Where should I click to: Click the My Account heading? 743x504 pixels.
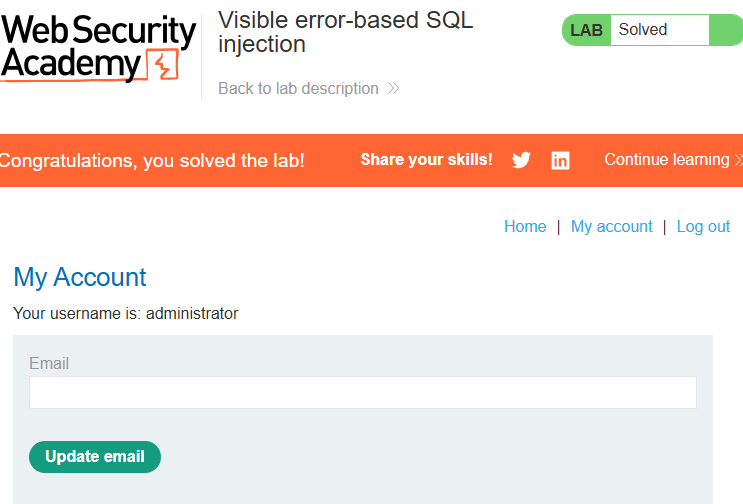[x=80, y=277]
